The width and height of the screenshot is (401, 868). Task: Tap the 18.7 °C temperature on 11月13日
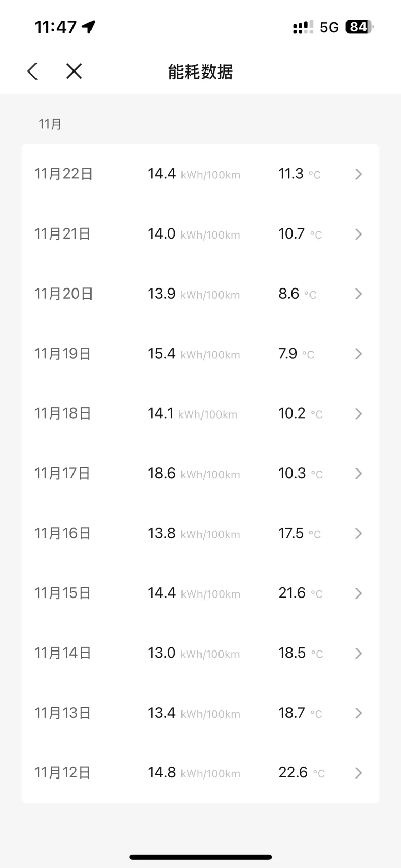point(300,713)
